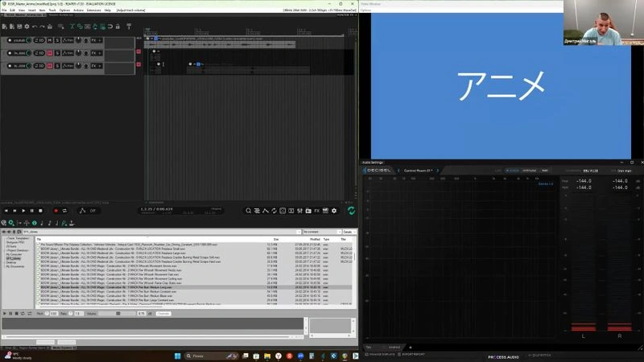
Task: Open the project settings gear icon in the top toolbar
Action: [27, 27]
